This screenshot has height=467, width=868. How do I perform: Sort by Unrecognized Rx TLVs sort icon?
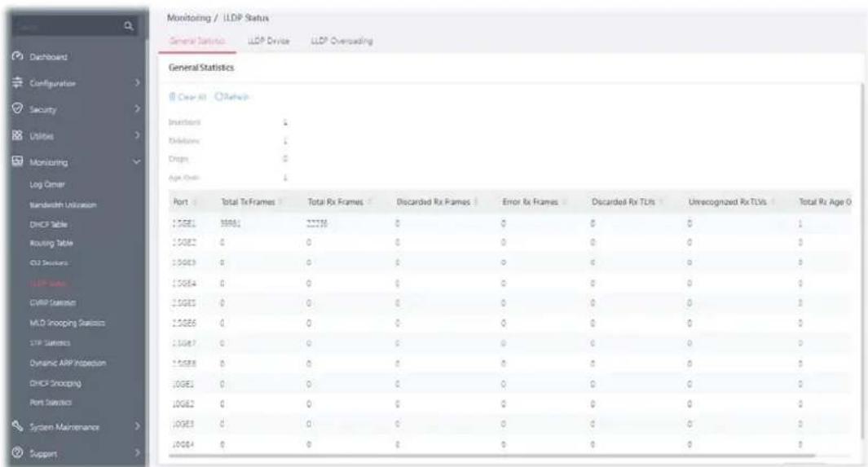tap(773, 202)
